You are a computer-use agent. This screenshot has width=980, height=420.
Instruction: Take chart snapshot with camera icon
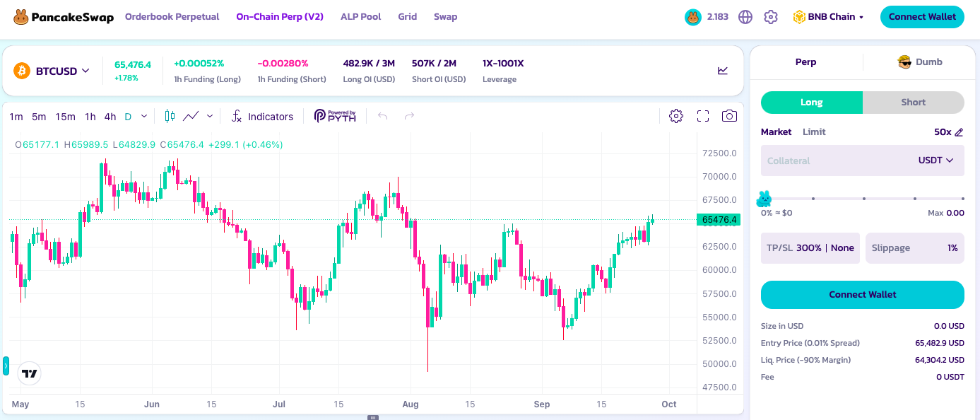(x=729, y=116)
